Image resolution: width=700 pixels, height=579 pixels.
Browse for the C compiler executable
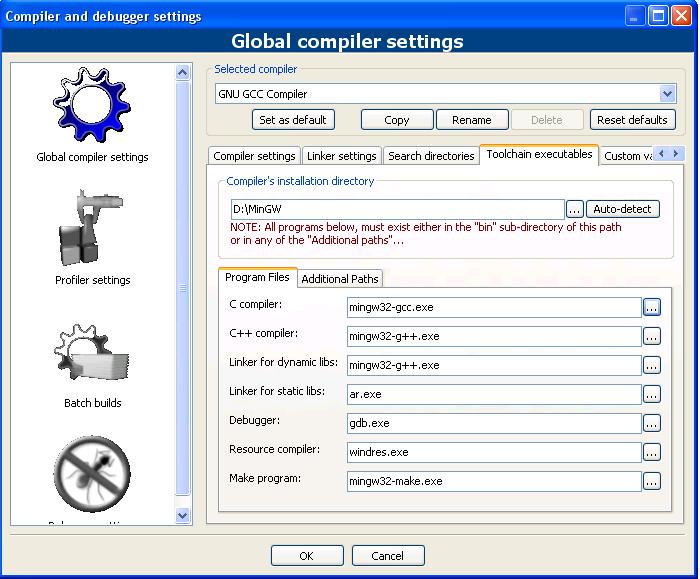click(651, 307)
